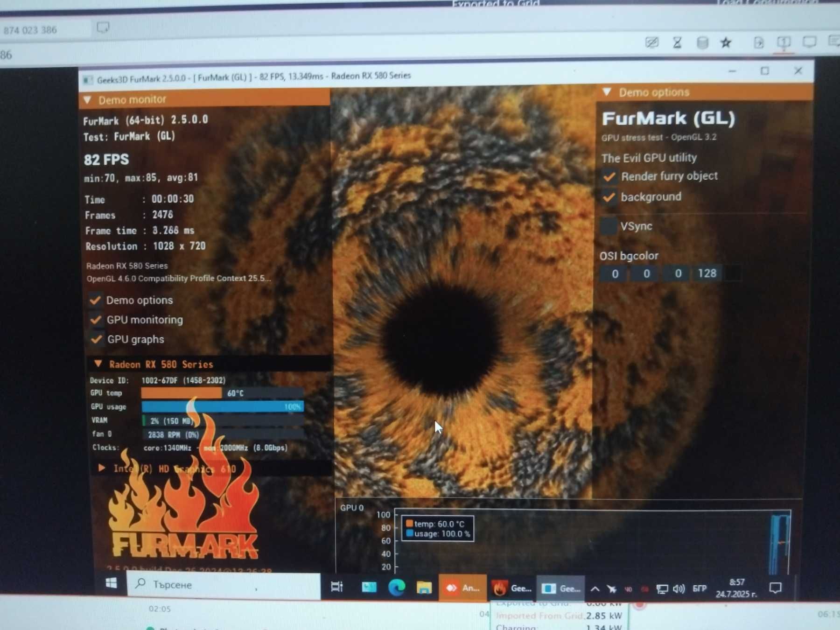Click the Clocks core:1340MHz line

click(x=190, y=448)
